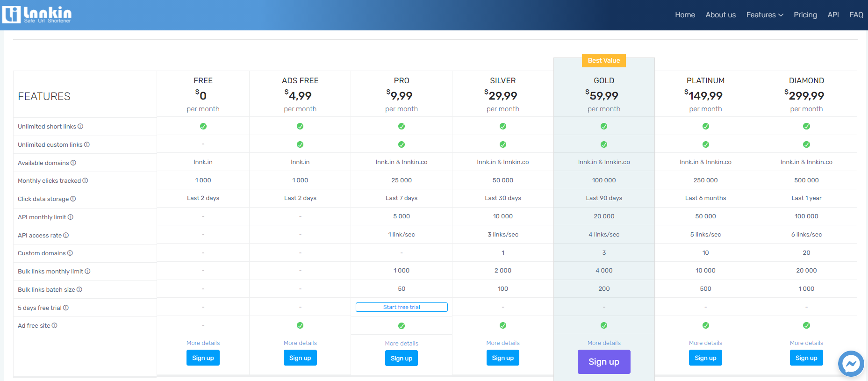Show info tooltip for Custom domains

(x=70, y=253)
